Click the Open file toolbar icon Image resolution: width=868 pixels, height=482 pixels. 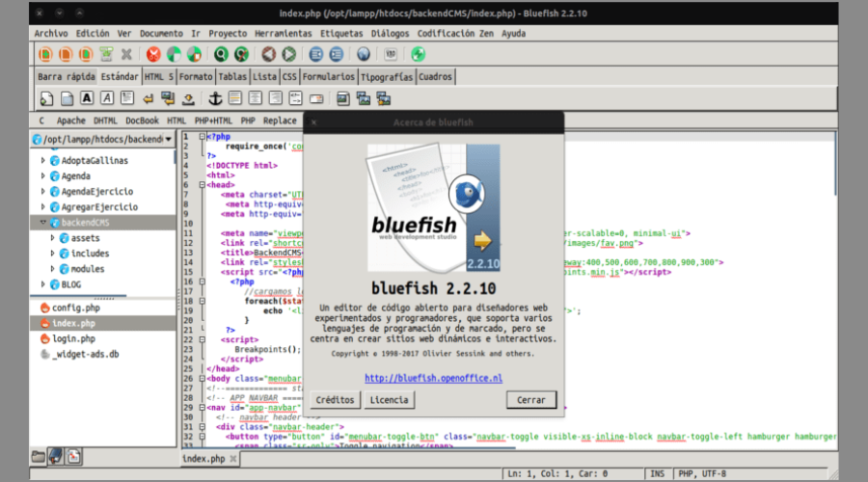pos(66,54)
